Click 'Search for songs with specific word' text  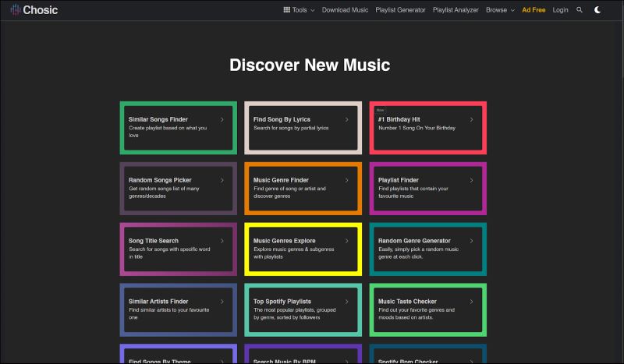(x=169, y=253)
